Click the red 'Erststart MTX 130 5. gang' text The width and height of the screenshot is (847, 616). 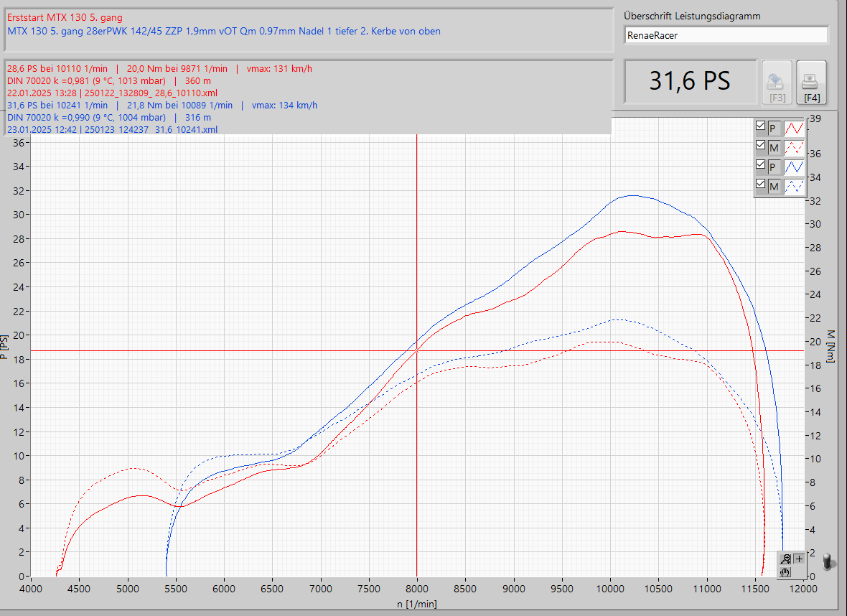pyautogui.click(x=65, y=17)
